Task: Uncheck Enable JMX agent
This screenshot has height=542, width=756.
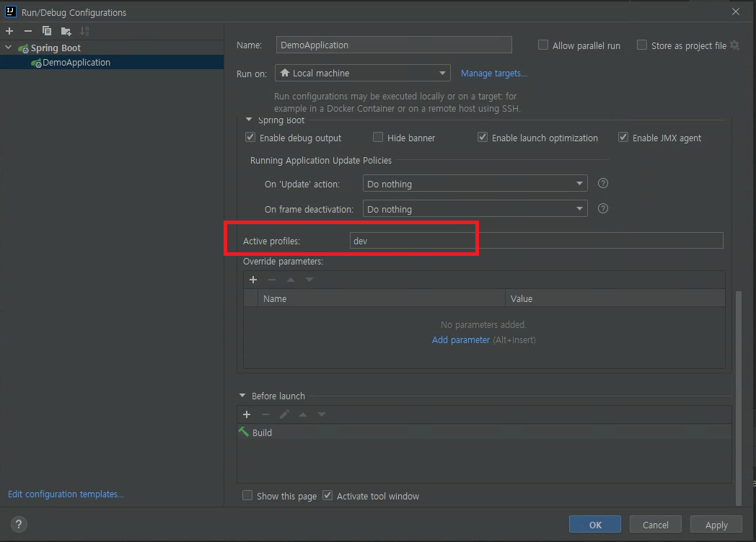Action: pos(623,138)
